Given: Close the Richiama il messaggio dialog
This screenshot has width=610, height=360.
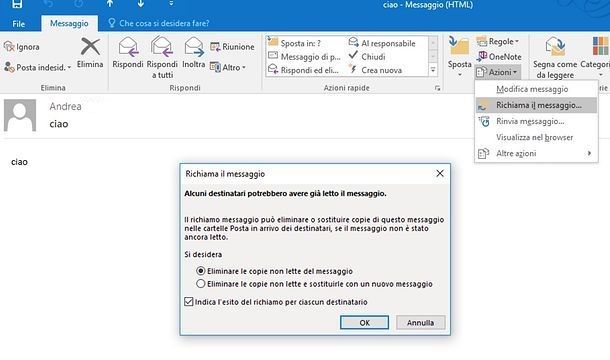Looking at the screenshot, I should (440, 174).
